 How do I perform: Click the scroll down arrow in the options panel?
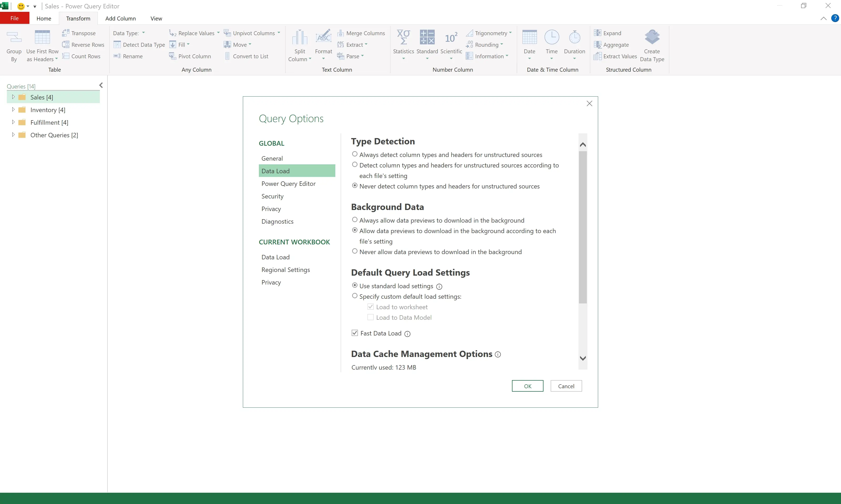click(x=583, y=358)
